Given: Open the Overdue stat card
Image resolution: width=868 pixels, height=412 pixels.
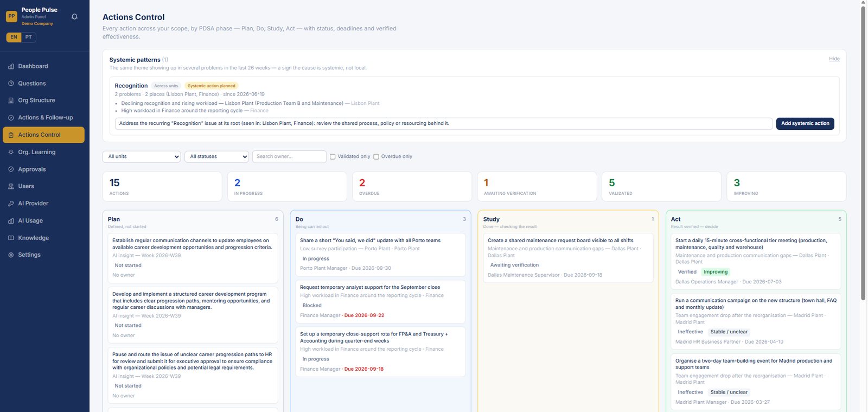Looking at the screenshot, I should [x=412, y=187].
